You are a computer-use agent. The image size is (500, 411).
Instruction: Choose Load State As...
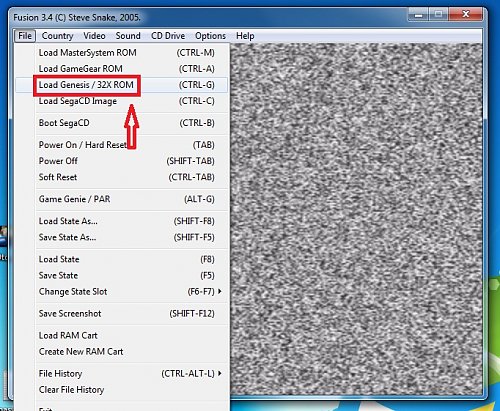[122, 221]
